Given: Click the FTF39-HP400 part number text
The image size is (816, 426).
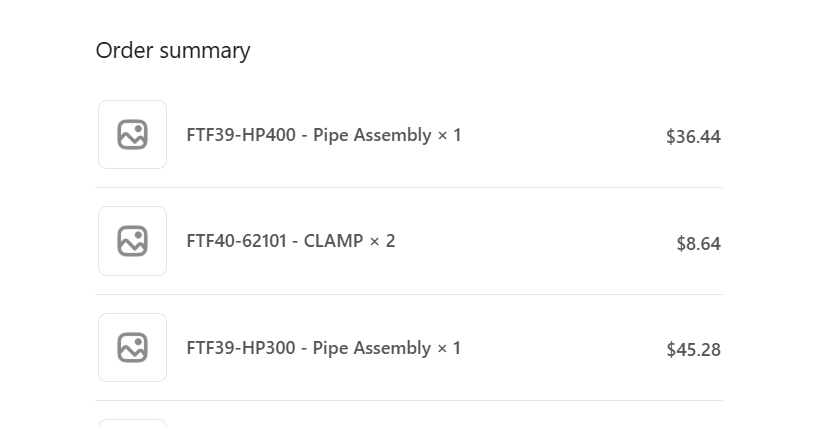Looking at the screenshot, I should (x=241, y=135).
